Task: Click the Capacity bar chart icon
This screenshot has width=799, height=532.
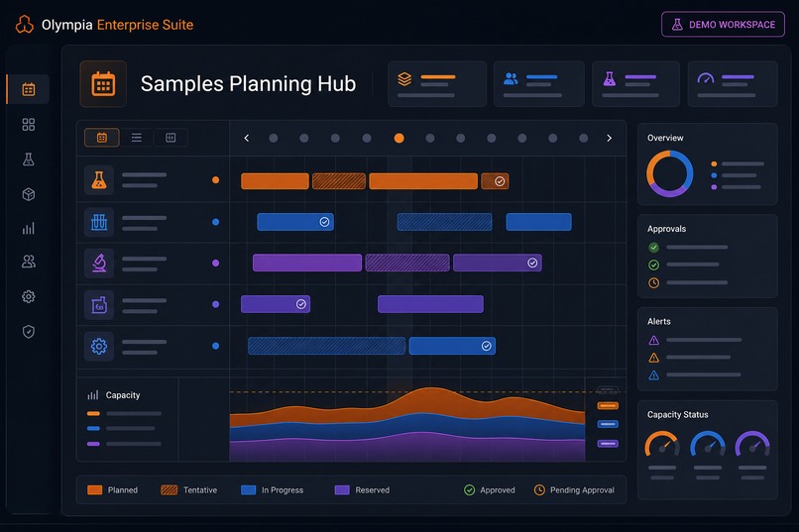Action: click(x=93, y=395)
